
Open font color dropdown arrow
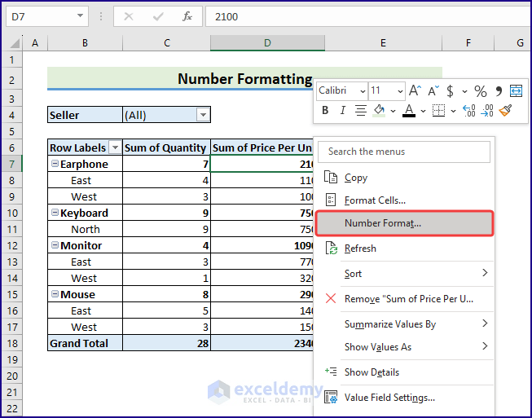423,111
